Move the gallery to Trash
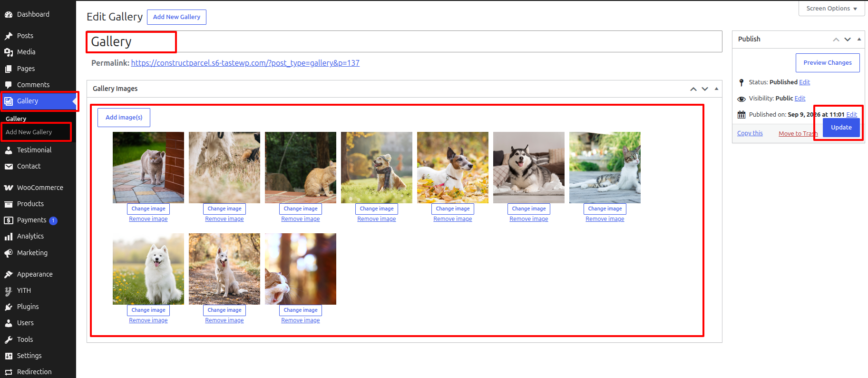The height and width of the screenshot is (378, 868). [x=798, y=134]
